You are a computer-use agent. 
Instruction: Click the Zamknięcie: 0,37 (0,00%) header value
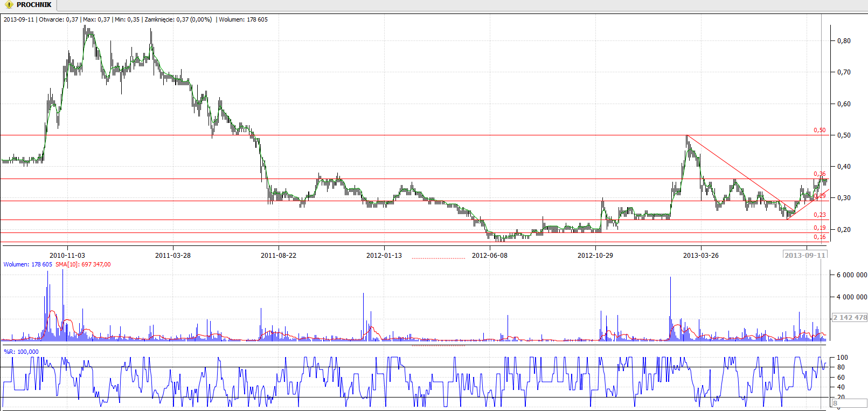178,19
